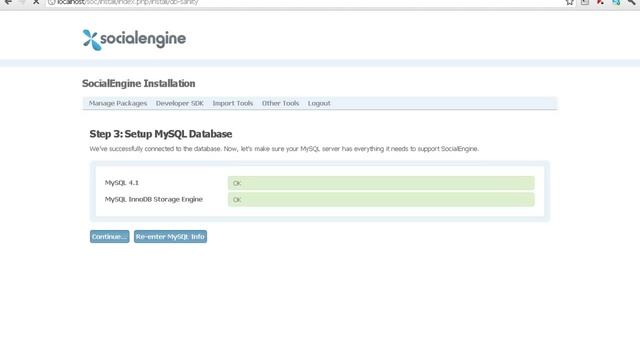Click the OK status for InnoDB Storage Engine
This screenshot has width=640, height=360.
click(x=381, y=200)
